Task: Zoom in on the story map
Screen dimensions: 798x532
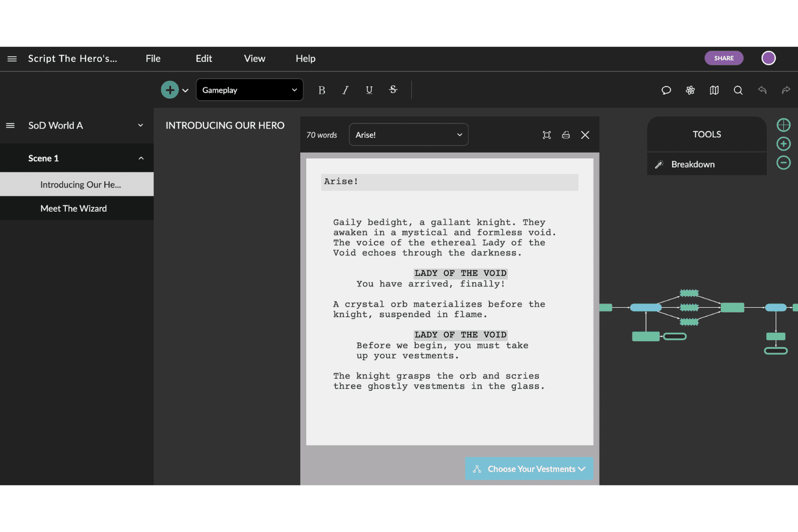Action: click(783, 144)
